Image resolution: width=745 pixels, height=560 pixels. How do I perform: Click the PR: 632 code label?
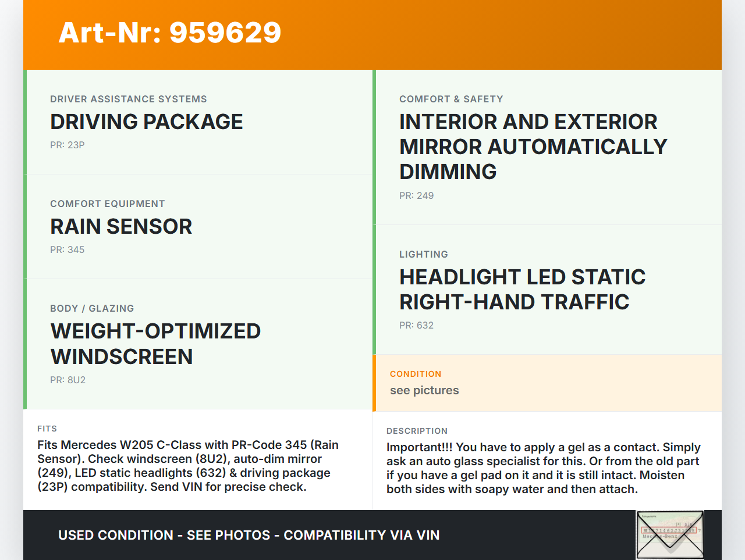click(x=417, y=326)
